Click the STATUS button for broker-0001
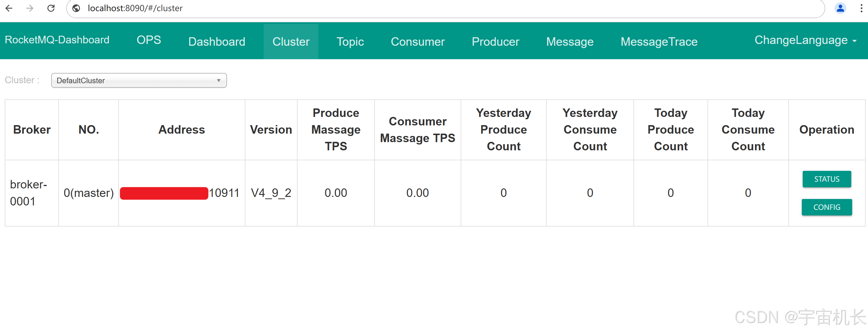Viewport: 868px width, 332px height. 826,179
